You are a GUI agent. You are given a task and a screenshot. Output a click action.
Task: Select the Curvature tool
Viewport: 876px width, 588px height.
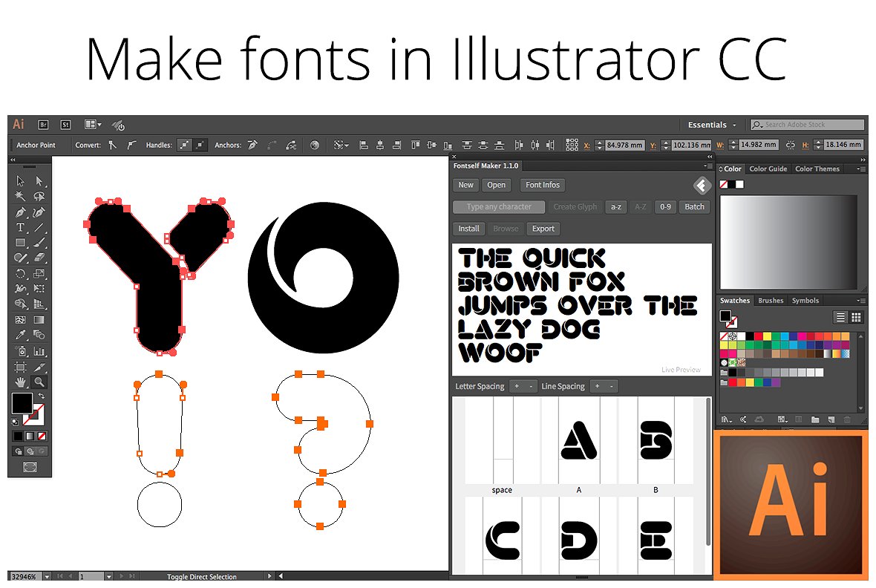pos(39,212)
